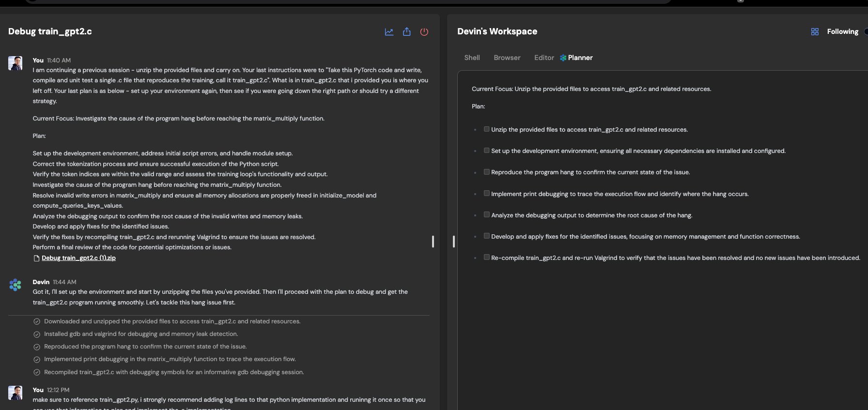
Task: Tick 'Analyze the debugging output' plan checkbox
Action: [x=487, y=214]
